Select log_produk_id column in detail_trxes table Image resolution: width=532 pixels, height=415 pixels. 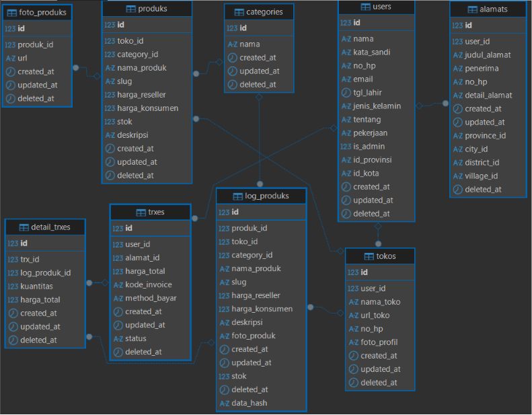[x=45, y=273]
